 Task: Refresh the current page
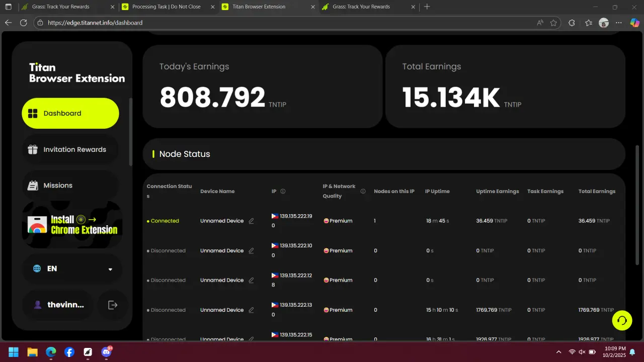point(23,23)
